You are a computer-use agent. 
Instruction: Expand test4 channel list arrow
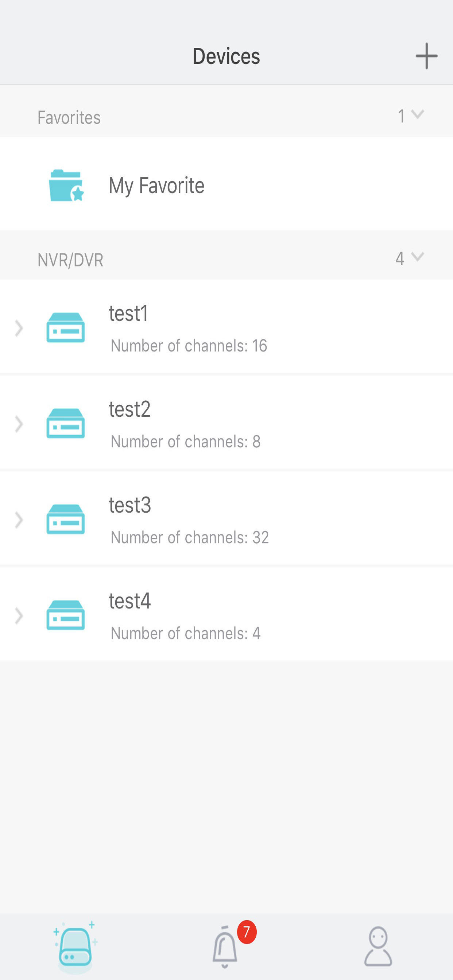pyautogui.click(x=19, y=616)
